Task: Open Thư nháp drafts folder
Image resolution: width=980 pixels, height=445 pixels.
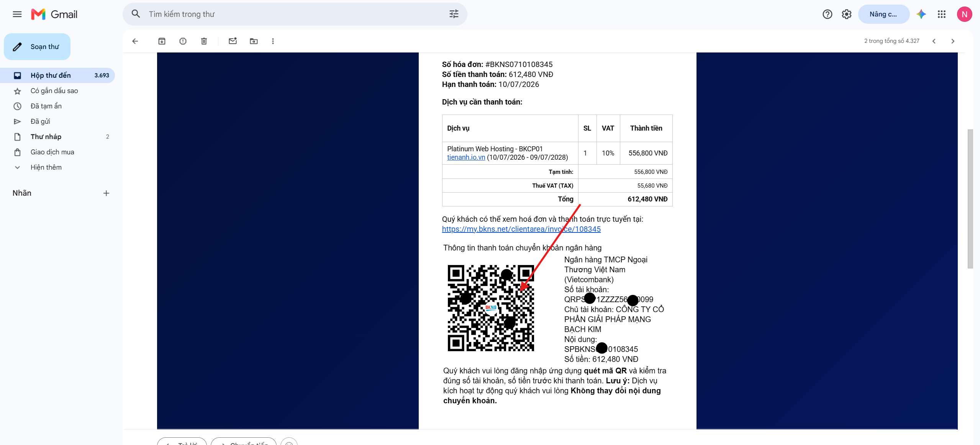Action: [x=57, y=137]
